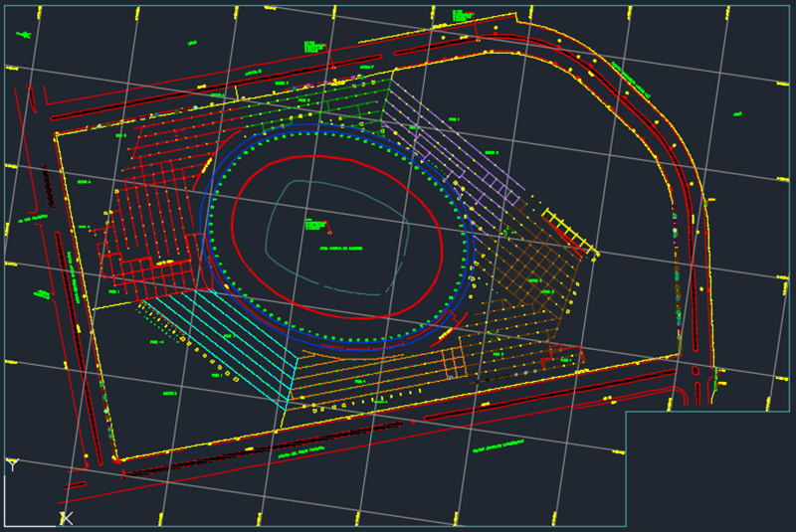Select the green text label at stadium center

click(340, 249)
